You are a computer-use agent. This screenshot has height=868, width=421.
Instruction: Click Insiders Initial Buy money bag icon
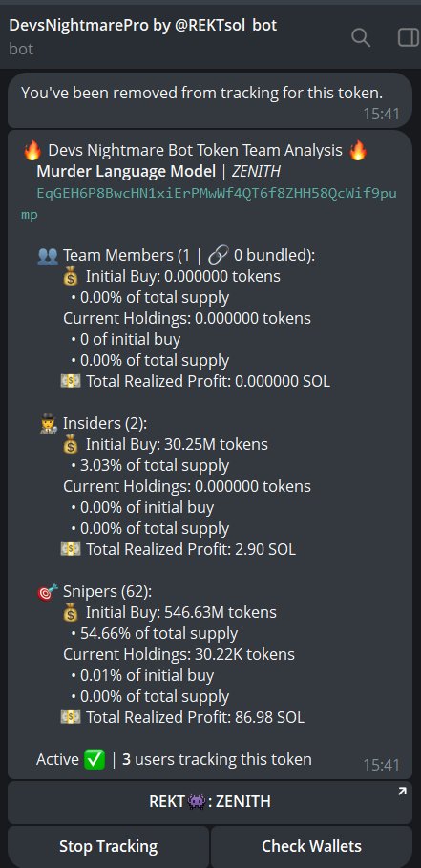pos(71,445)
